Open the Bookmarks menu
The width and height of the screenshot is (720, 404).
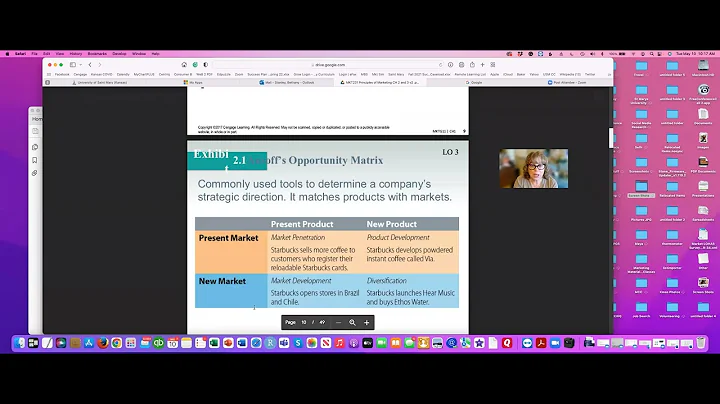97,54
